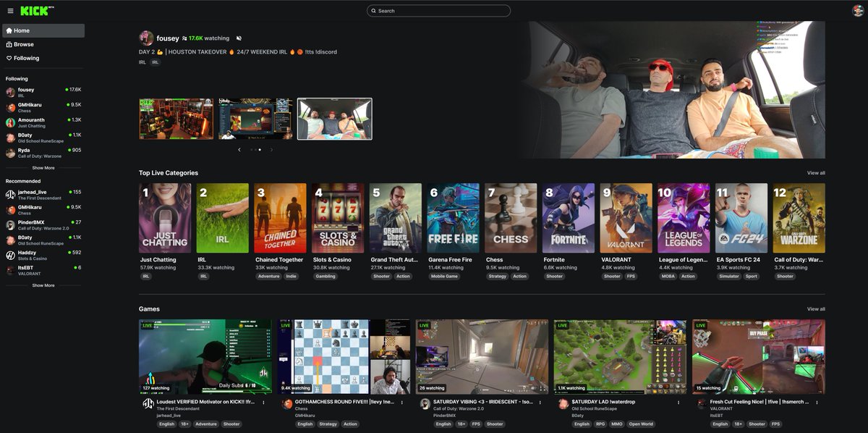This screenshot has height=433, width=868.
Task: Click View all for Games section
Action: tap(816, 309)
